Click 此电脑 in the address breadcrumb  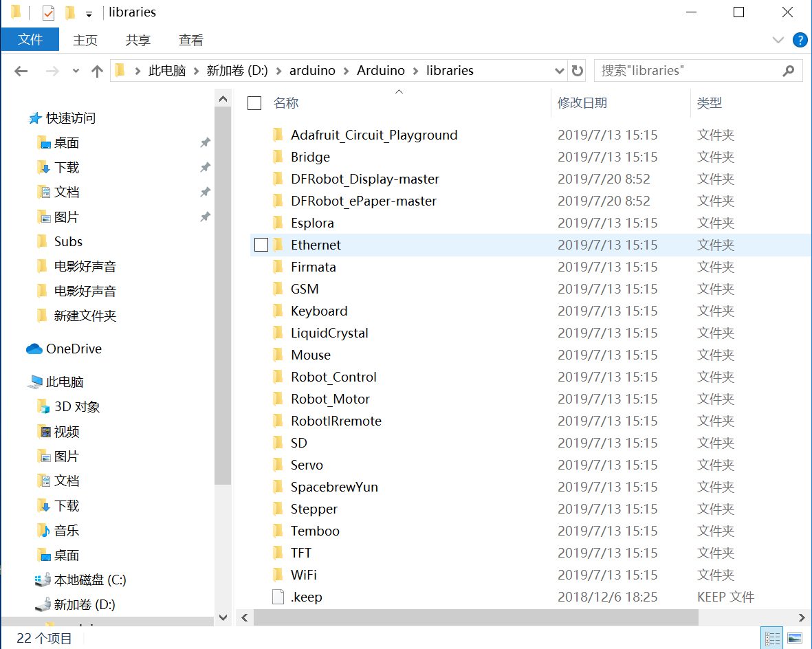(x=167, y=70)
